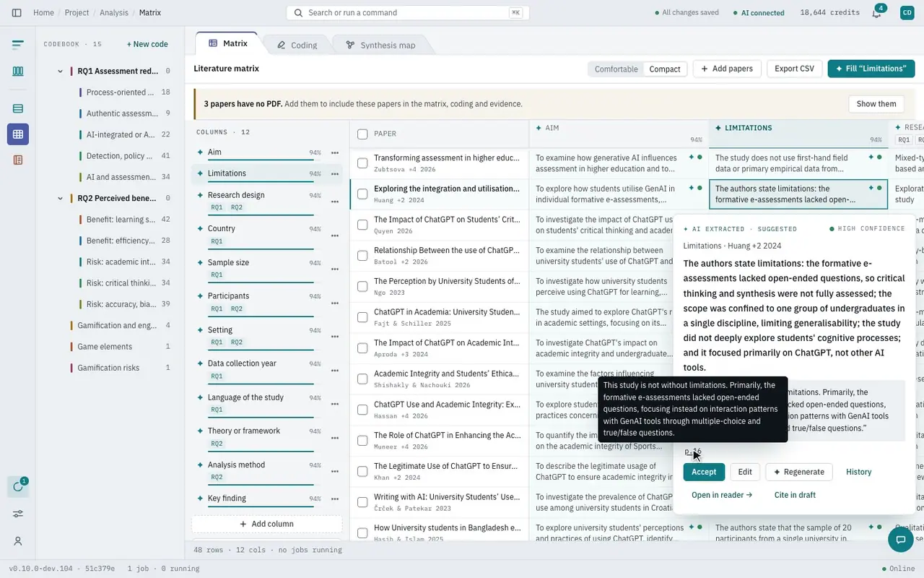Click the stacked rows icon in left rail
This screenshot has height=578, width=924.
(x=18, y=108)
